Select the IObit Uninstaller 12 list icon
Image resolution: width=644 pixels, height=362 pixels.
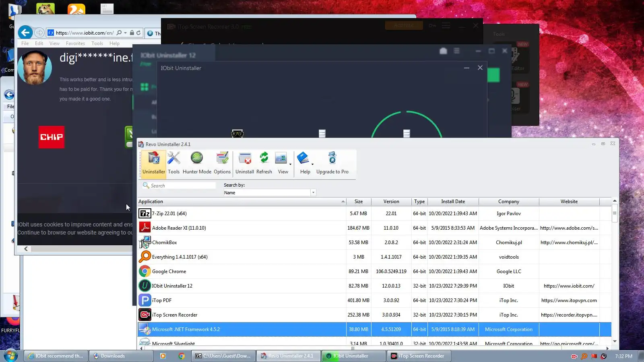[x=145, y=286]
